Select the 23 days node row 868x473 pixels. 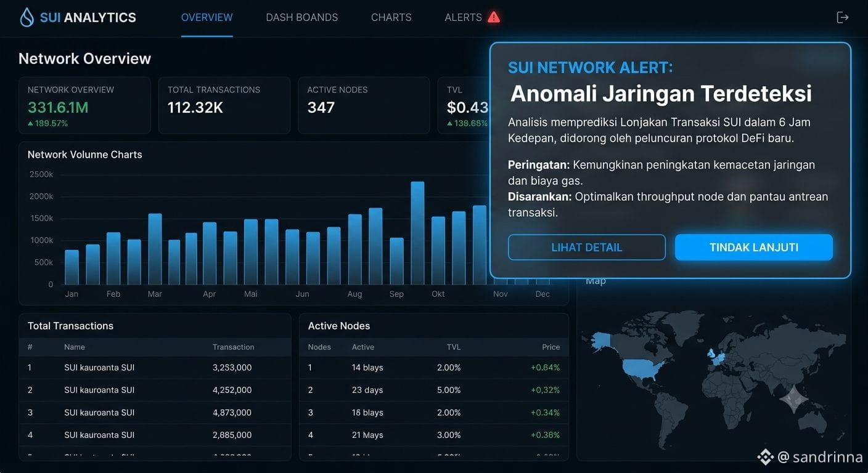pos(434,390)
